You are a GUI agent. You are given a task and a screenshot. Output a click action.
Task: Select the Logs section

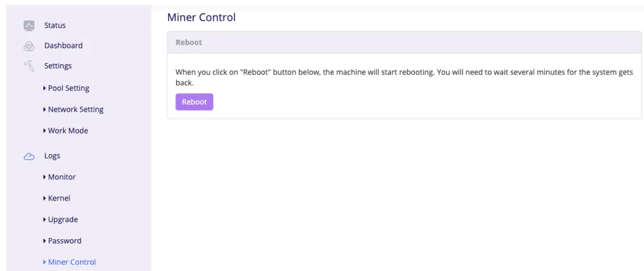(x=52, y=156)
